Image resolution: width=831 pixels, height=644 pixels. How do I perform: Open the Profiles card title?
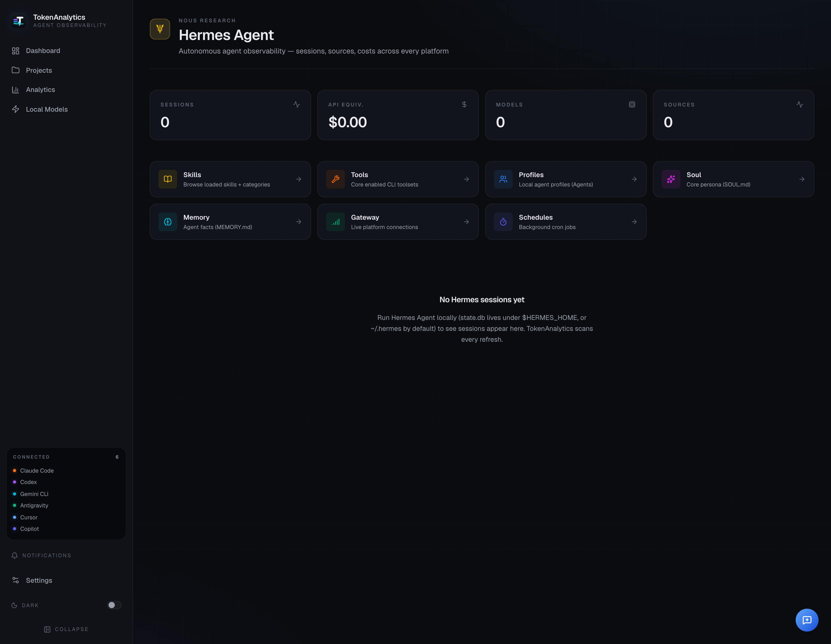[531, 175]
